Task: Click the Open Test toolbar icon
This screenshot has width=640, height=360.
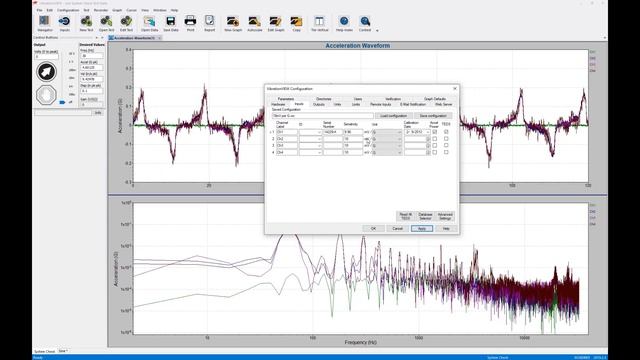Action: point(106,24)
